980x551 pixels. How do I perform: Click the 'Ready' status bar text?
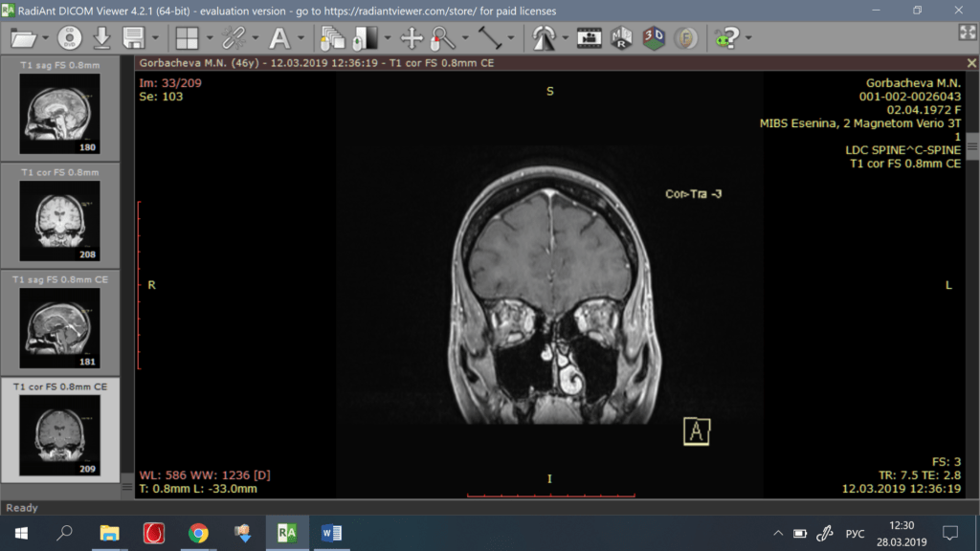tap(22, 508)
